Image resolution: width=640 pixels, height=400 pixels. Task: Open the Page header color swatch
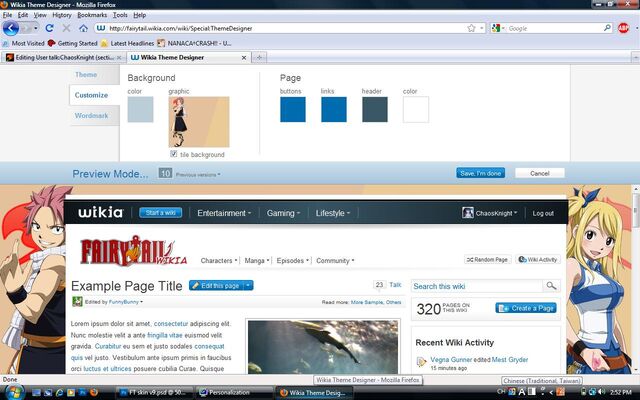[375, 109]
